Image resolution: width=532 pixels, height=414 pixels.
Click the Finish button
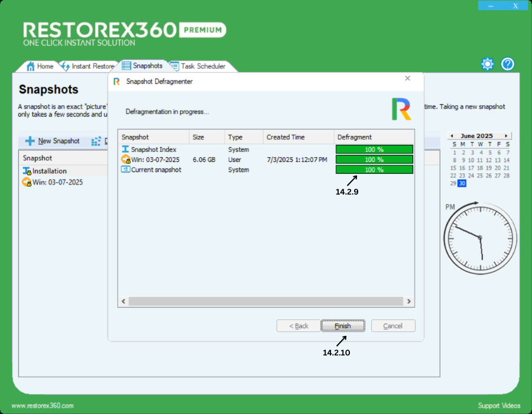(343, 326)
